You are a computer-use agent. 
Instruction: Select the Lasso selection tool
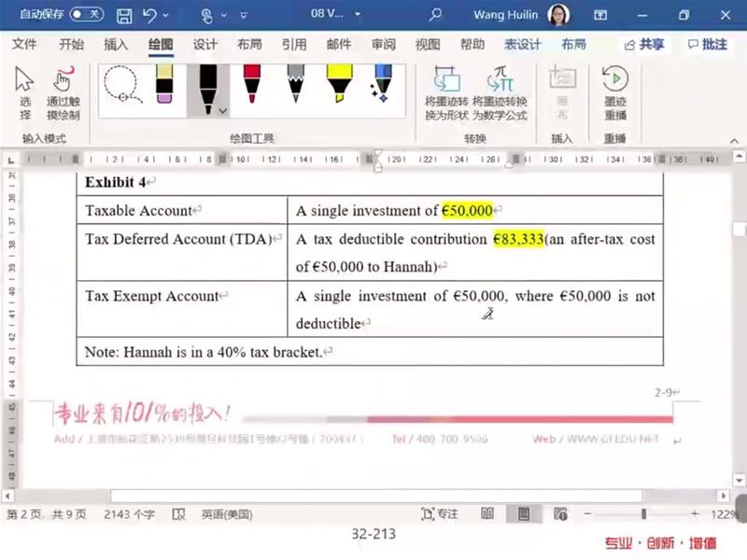(x=122, y=85)
